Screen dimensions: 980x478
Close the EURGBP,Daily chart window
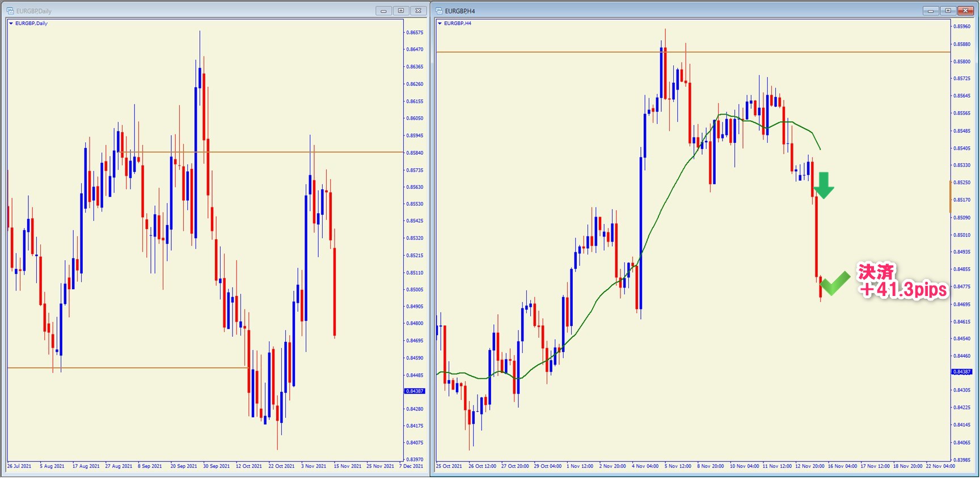tap(419, 11)
